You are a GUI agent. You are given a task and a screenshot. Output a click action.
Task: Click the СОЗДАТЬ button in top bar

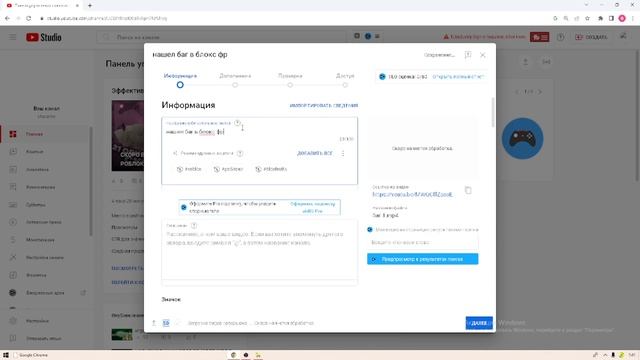(591, 37)
